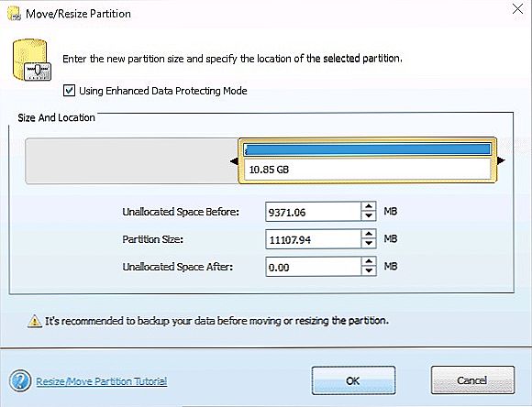The width and height of the screenshot is (532, 407).
Task: Focus the Partition Size input field
Action: [313, 239]
